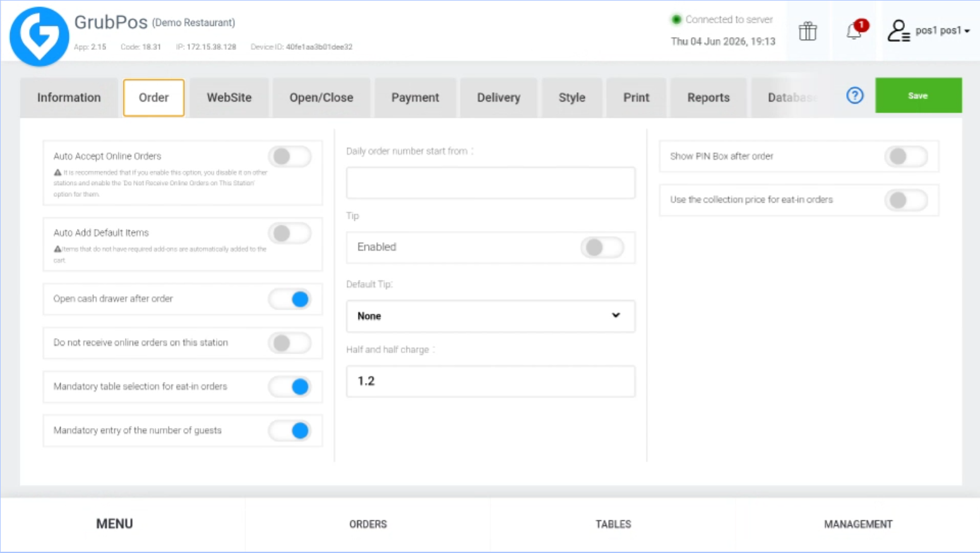
Task: Go to the Delivery tab
Action: click(499, 98)
